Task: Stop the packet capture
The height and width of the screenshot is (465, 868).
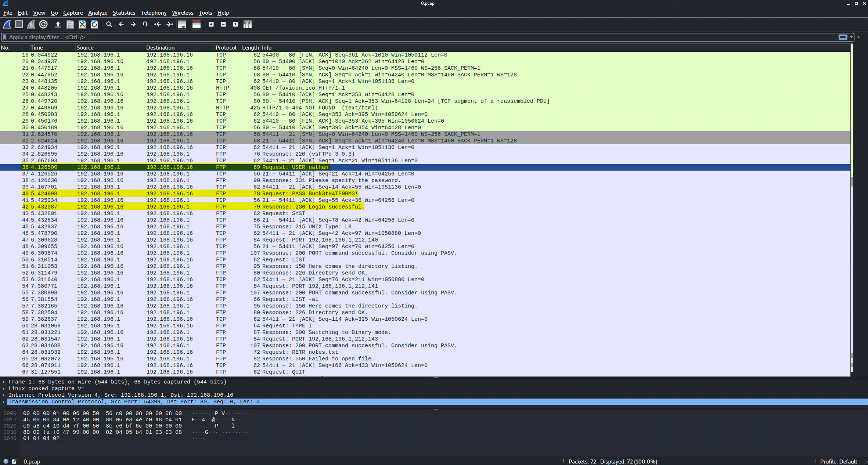Action: pyautogui.click(x=19, y=24)
